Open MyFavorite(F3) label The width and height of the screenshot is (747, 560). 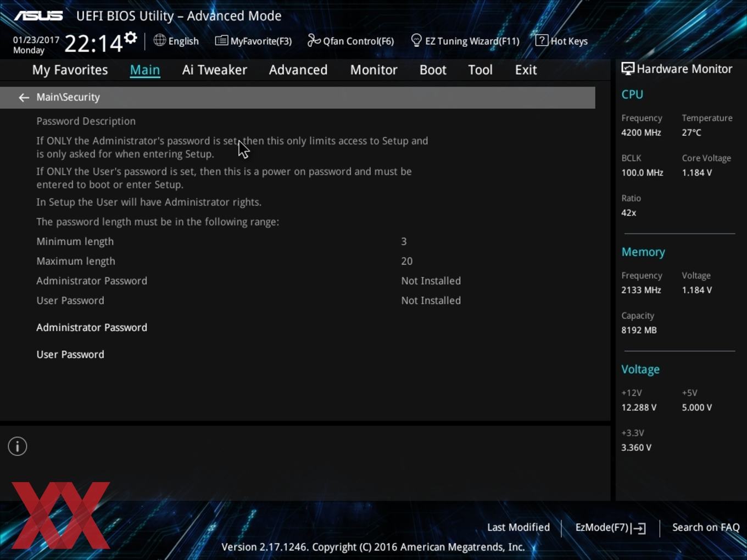coord(261,41)
